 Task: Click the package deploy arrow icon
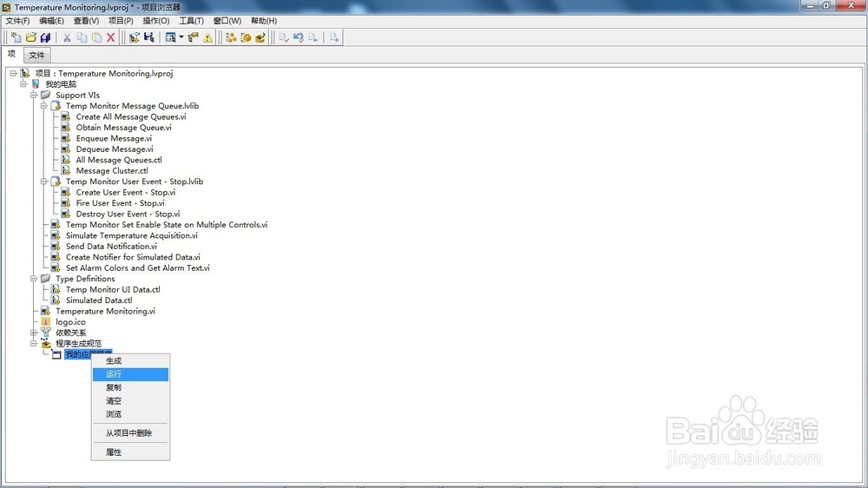(x=260, y=37)
